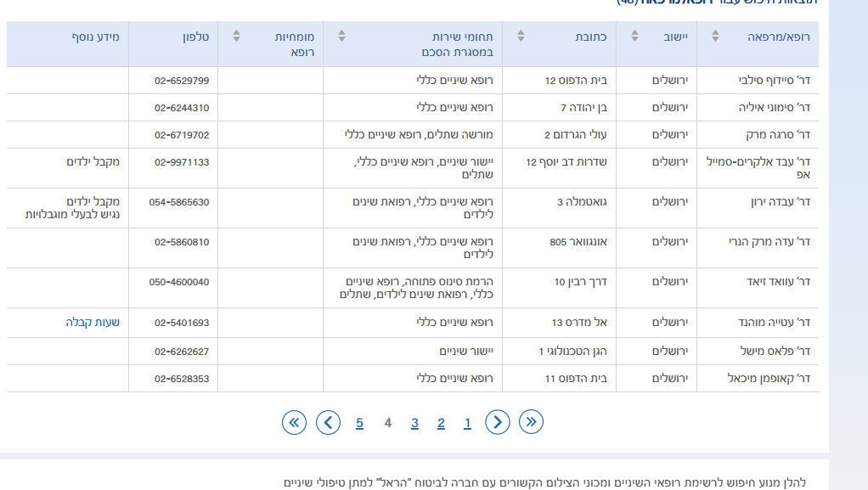The width and height of the screenshot is (868, 490).
Task: Click the טלפון column header
Action: [195, 37]
